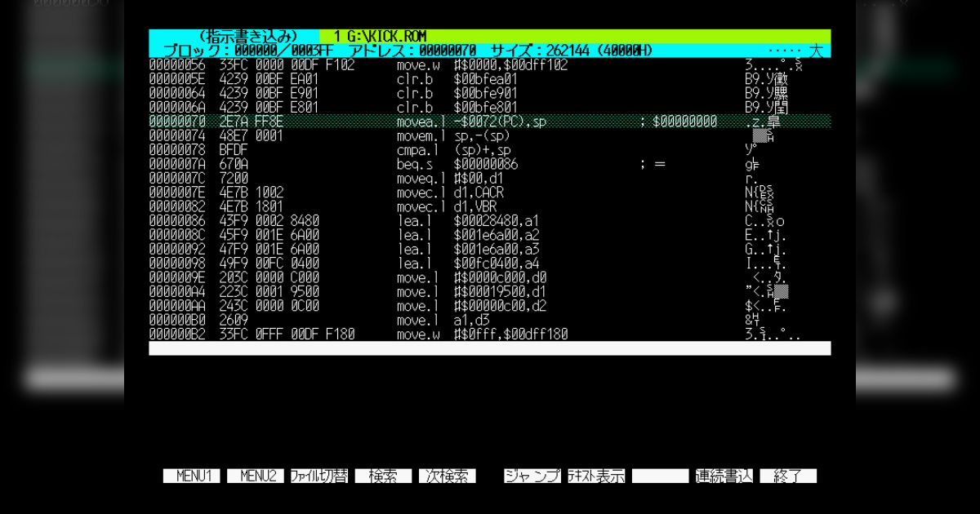Select menu entry MENU2 at screen bottom

(x=255, y=476)
